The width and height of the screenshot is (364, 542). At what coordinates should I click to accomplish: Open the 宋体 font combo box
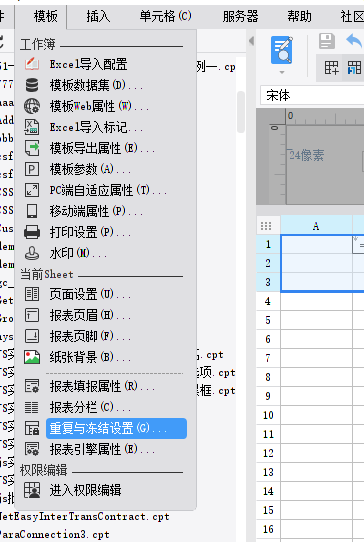point(312,95)
